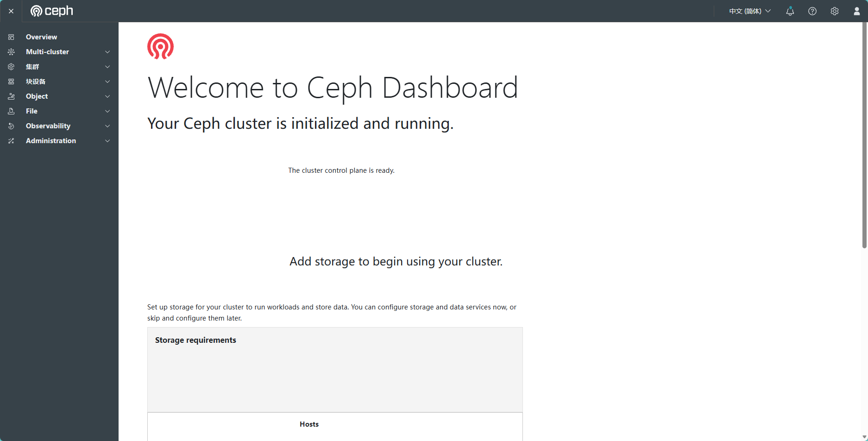Close the sidebar with the X icon

click(x=11, y=11)
